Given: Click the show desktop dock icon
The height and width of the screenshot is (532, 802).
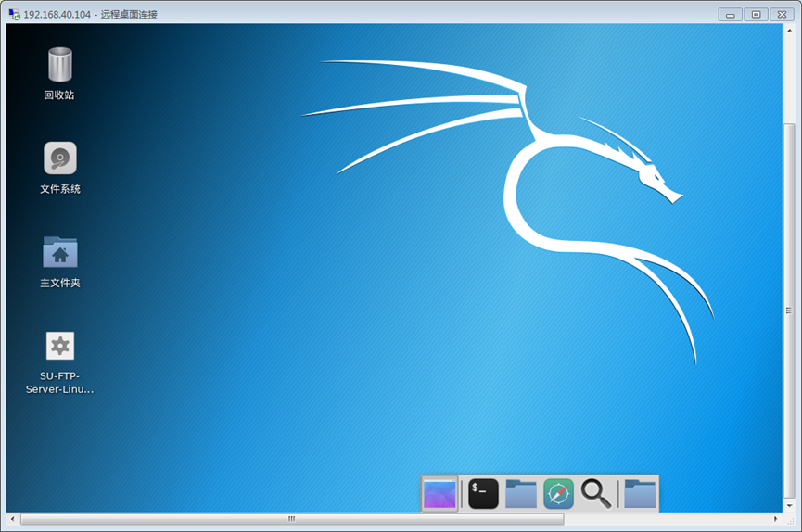Looking at the screenshot, I should click(439, 494).
